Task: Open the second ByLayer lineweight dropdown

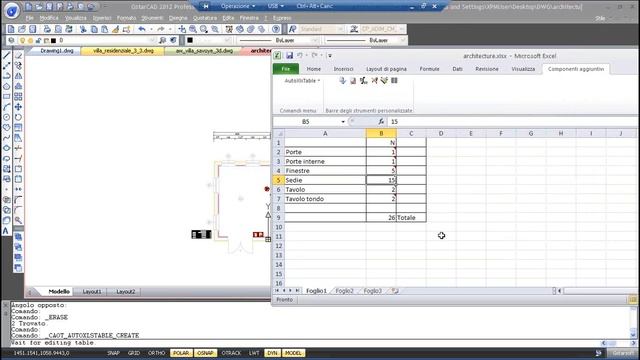Action: pos(402,40)
